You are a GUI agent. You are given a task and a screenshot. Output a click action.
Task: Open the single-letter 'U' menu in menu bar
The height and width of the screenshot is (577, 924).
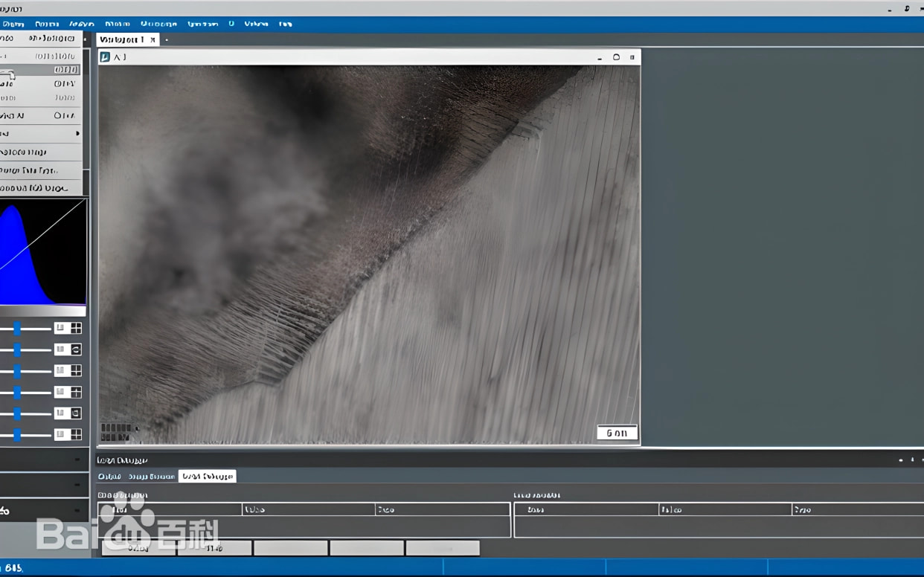pos(231,24)
